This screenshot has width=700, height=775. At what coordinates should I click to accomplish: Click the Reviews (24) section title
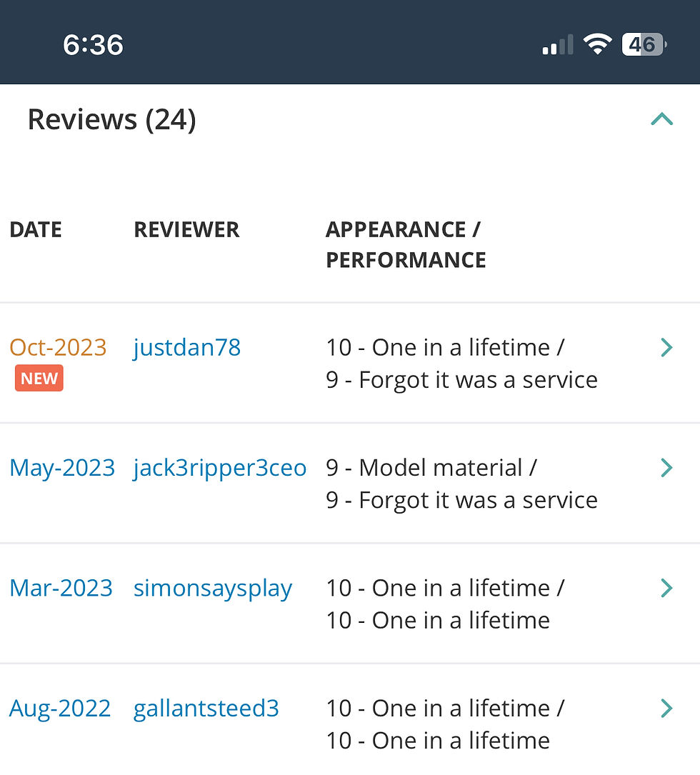pyautogui.click(x=111, y=119)
